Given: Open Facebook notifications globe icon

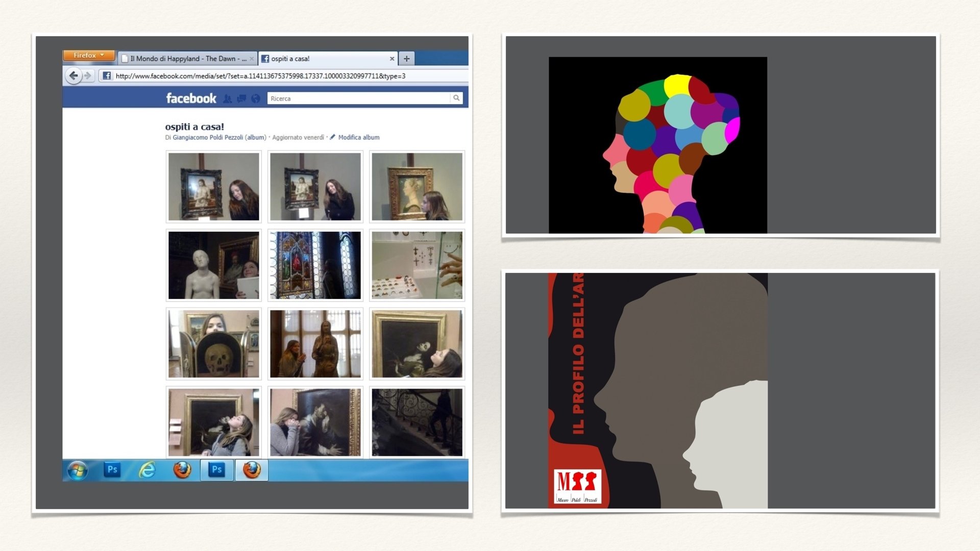Looking at the screenshot, I should (256, 98).
